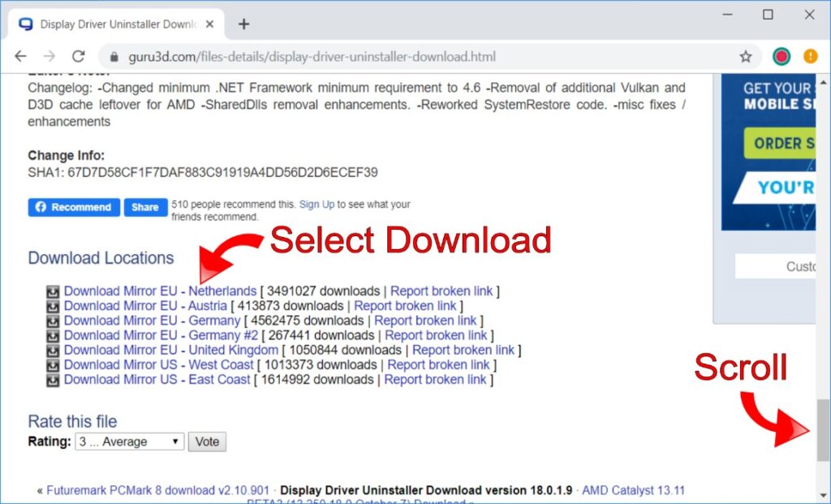The height and width of the screenshot is (504, 831).
Task: Report broken link for Austria mirror
Action: (x=405, y=306)
